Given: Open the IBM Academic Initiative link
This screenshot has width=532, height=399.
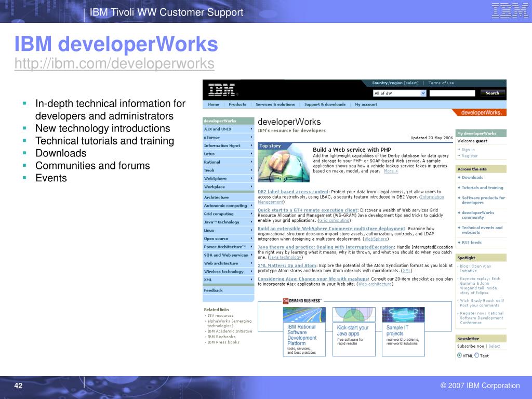Looking at the screenshot, I should 230,331.
